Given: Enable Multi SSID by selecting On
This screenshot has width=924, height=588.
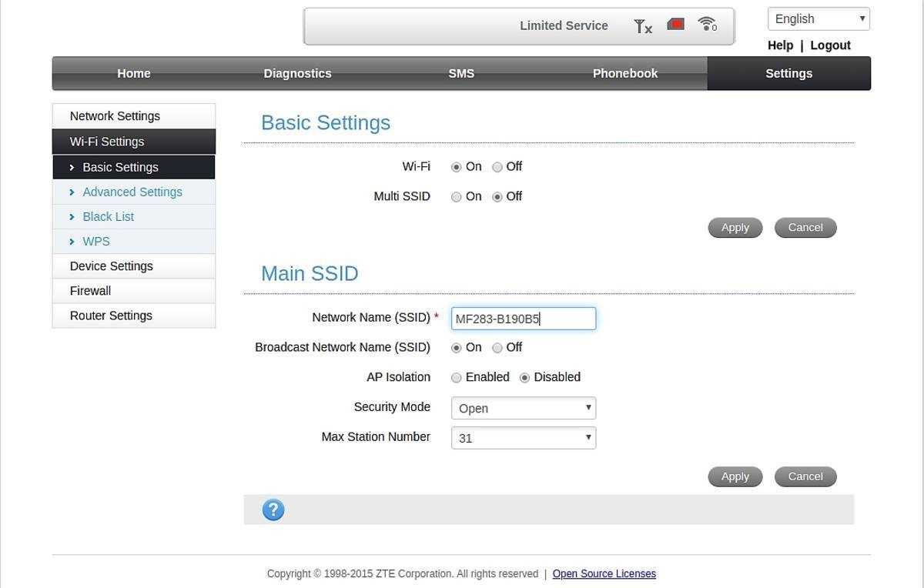Looking at the screenshot, I should click(457, 197).
